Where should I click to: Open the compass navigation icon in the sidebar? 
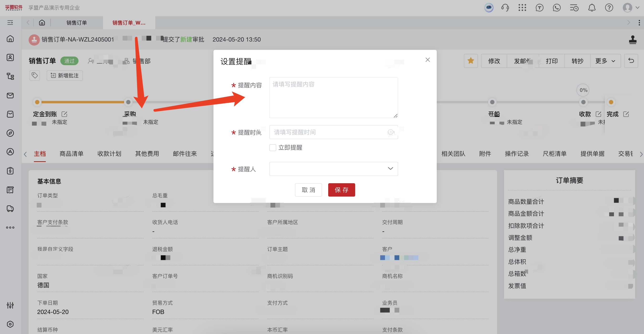pyautogui.click(x=10, y=133)
